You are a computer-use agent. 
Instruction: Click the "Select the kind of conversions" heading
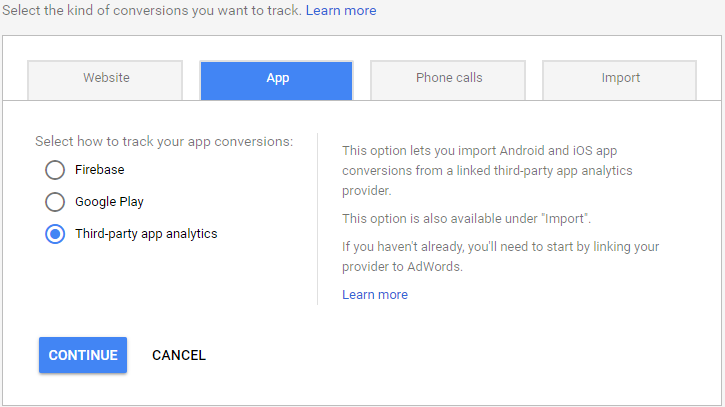pos(151,11)
